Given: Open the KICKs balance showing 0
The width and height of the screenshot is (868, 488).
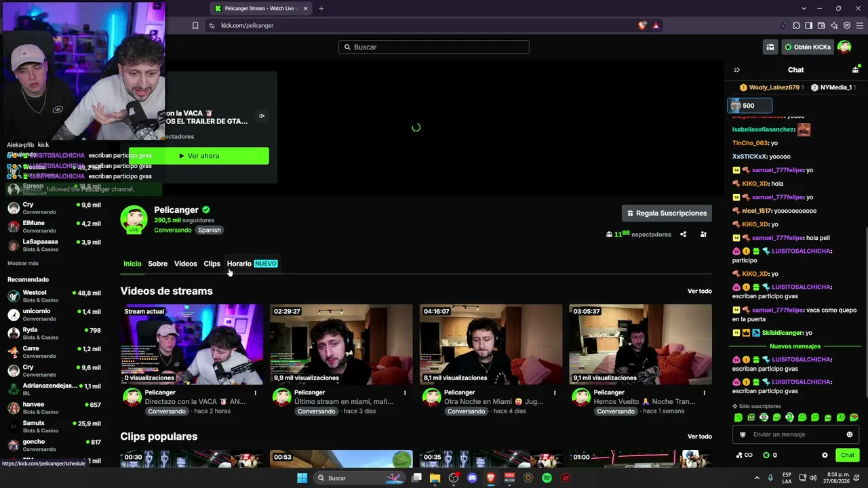Looking at the screenshot, I should (x=770, y=455).
